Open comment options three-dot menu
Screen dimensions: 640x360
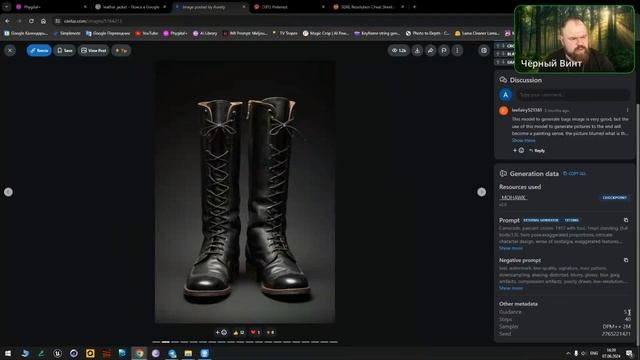[627, 110]
